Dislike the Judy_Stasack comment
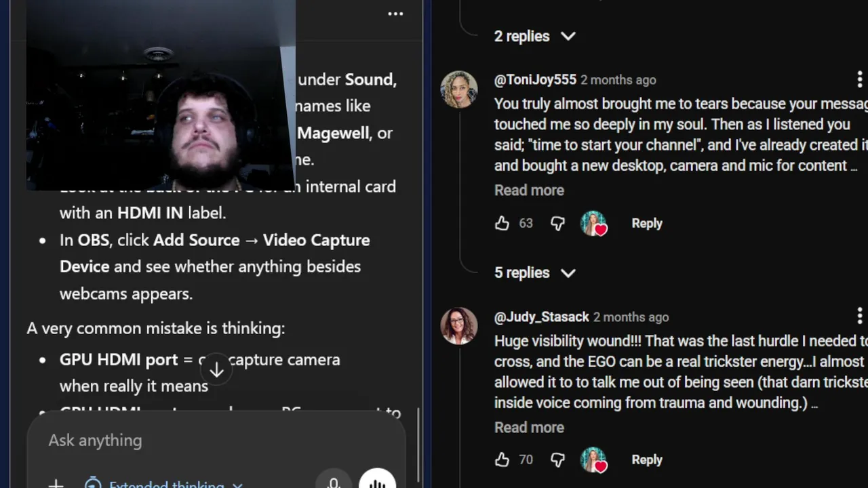Image resolution: width=868 pixels, height=488 pixels. (x=557, y=460)
